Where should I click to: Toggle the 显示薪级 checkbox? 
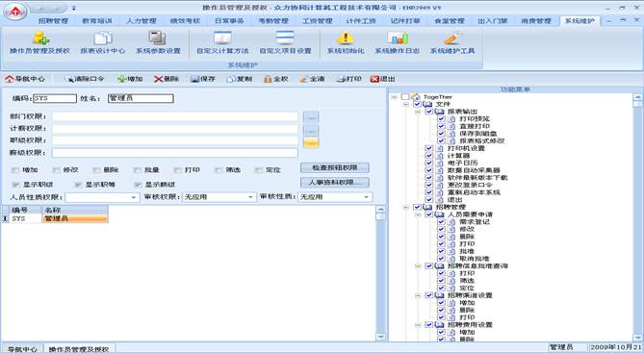138,185
